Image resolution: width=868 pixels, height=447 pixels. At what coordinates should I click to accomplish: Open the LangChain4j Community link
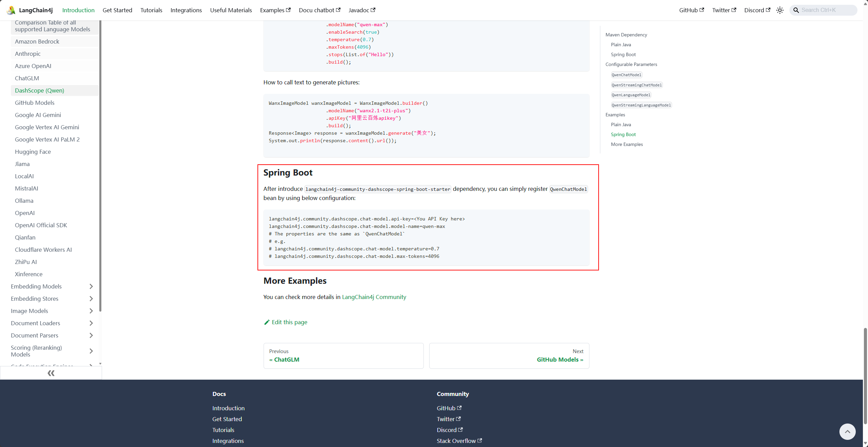[374, 297]
